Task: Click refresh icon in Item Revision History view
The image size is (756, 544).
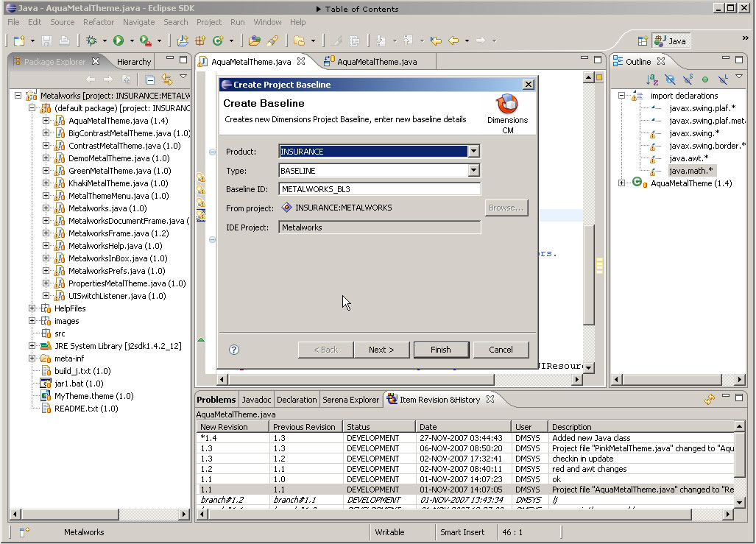Action: [x=709, y=399]
